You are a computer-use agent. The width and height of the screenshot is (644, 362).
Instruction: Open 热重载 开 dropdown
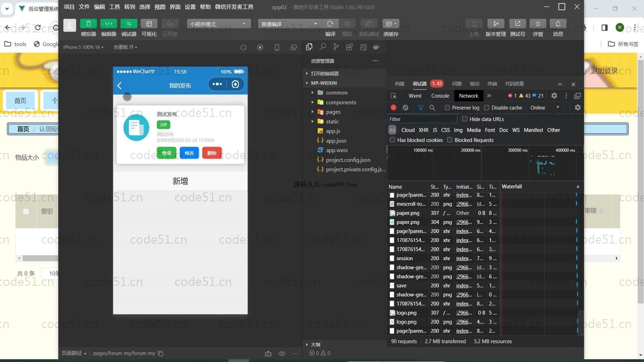tap(125, 47)
